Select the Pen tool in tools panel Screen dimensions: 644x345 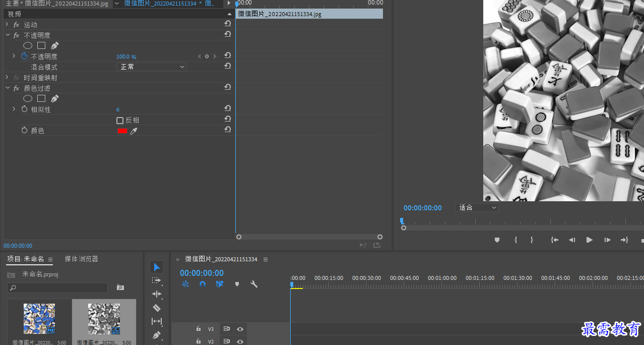(x=157, y=335)
